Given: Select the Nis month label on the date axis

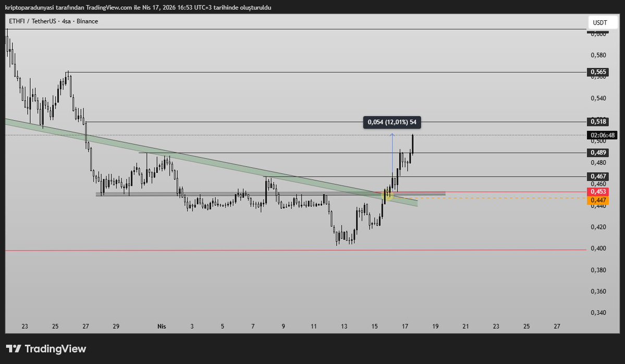Looking at the screenshot, I should click(x=162, y=327).
